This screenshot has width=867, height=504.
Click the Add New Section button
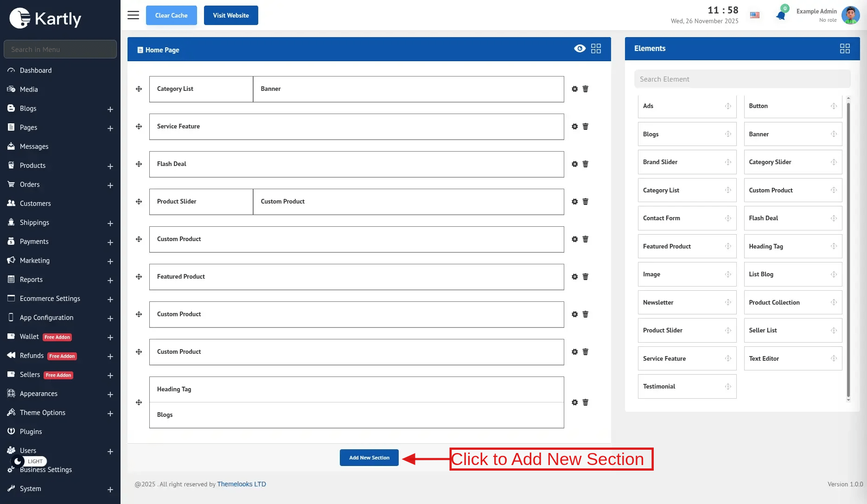click(369, 458)
